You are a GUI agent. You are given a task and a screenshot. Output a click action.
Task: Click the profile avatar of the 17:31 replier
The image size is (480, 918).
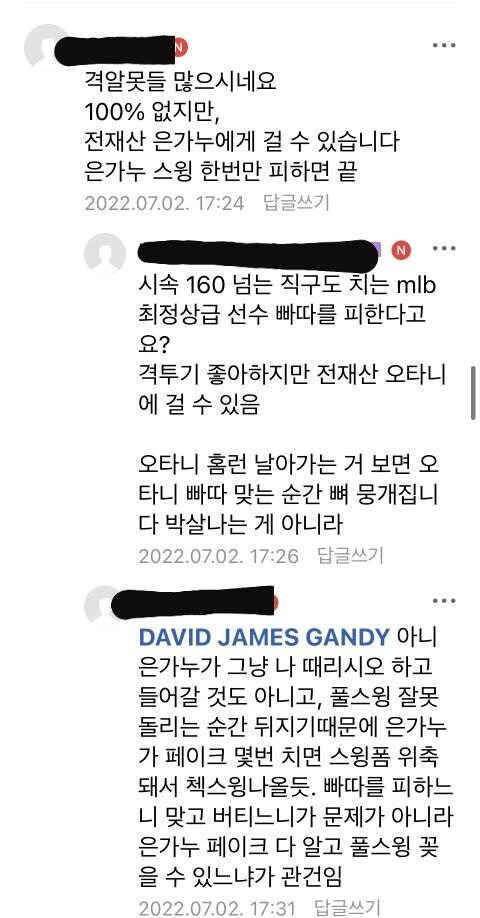point(101,604)
